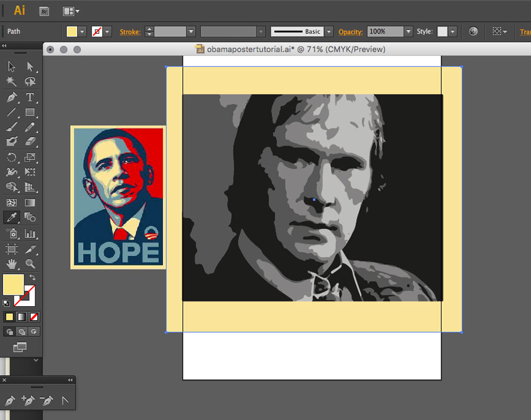Screen dimensions: 531x420
Task: Select the Blend tool
Action: coord(30,217)
